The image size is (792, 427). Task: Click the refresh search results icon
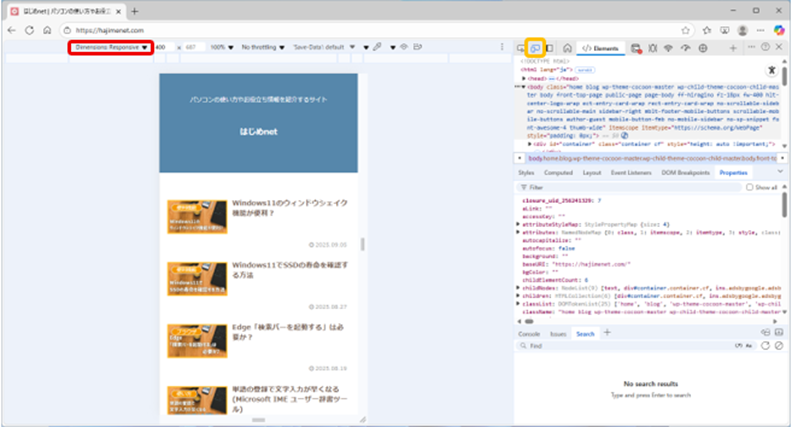765,346
